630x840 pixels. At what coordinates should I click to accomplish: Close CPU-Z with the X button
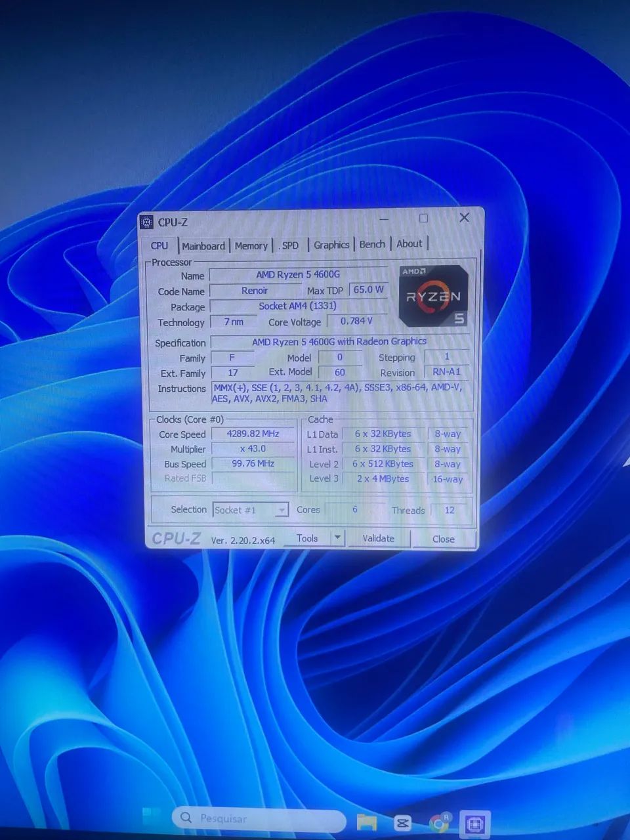coord(464,217)
